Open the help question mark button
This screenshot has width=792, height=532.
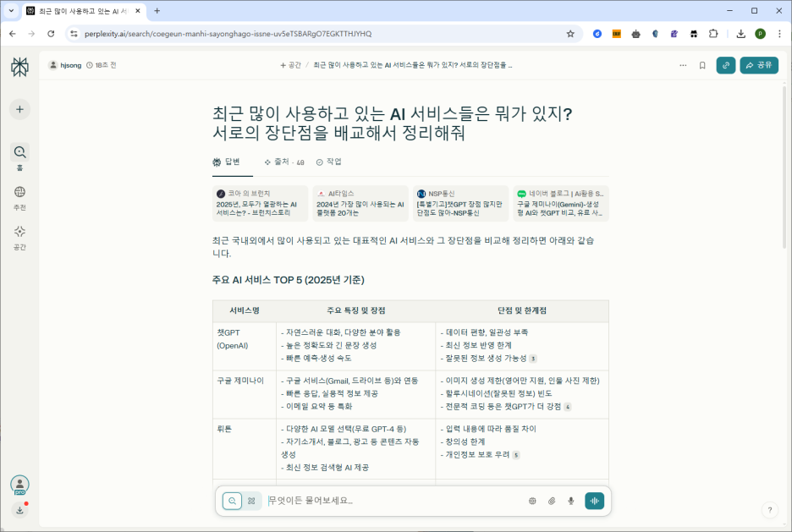coord(770,510)
